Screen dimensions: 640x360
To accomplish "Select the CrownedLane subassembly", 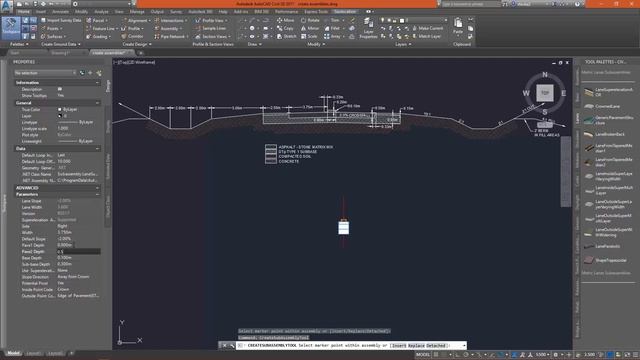I will pyautogui.click(x=602, y=106).
